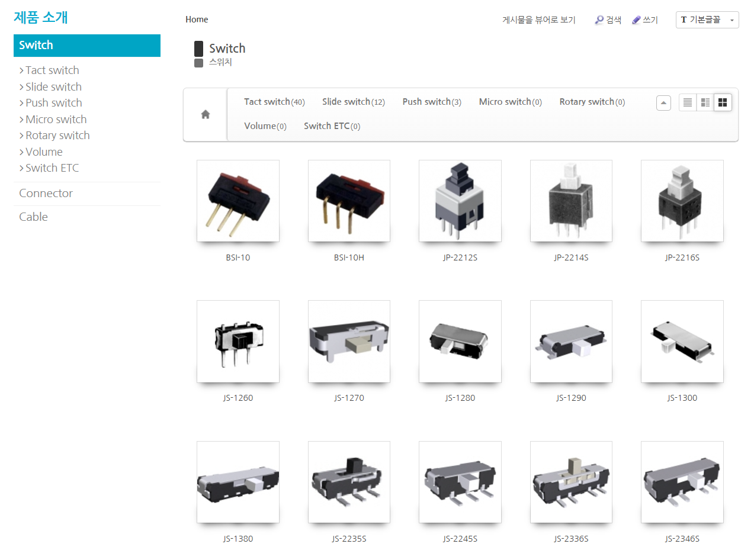Click the JS-2235S product name text
This screenshot has height=560, width=754.
click(x=349, y=539)
